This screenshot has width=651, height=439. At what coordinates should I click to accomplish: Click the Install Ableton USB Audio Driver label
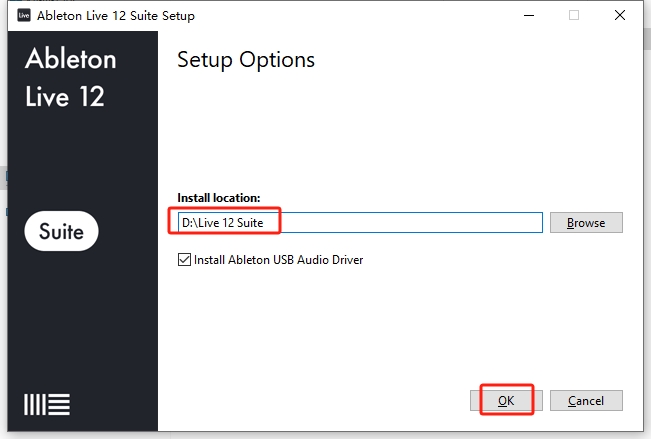[278, 260]
